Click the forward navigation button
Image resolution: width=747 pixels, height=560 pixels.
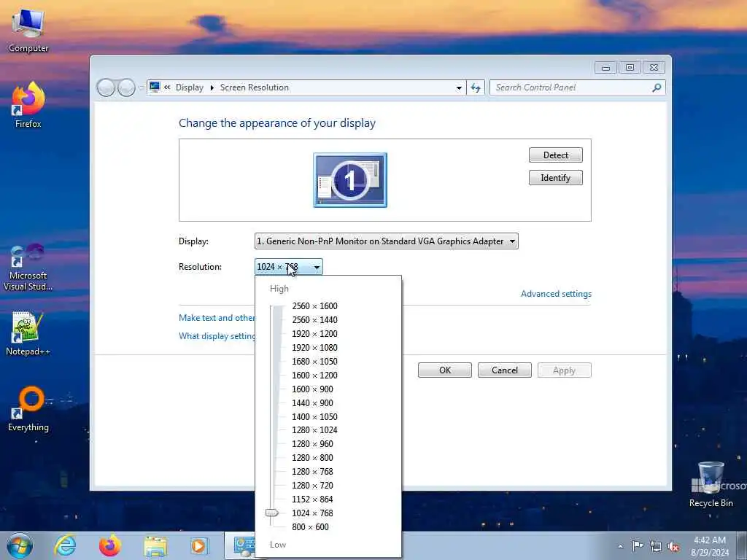(x=125, y=87)
